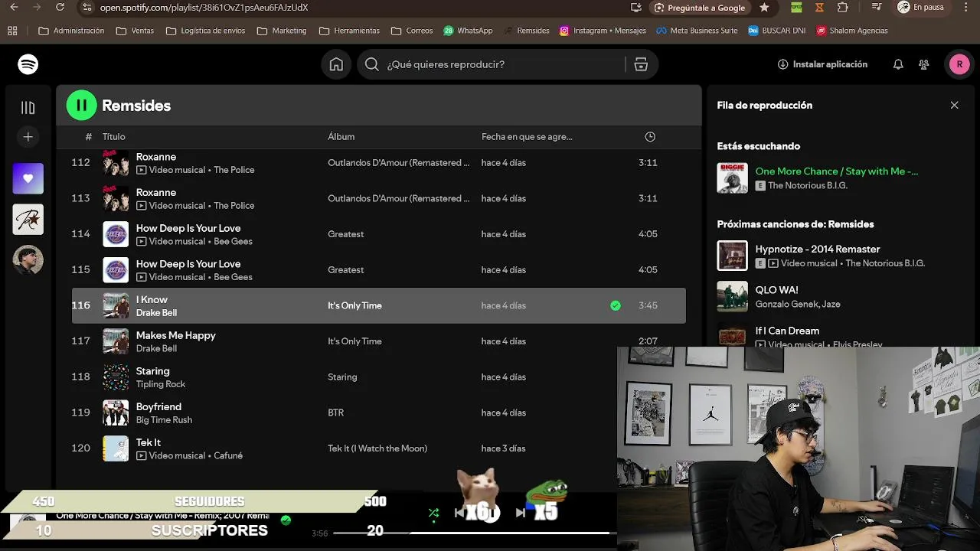
Task: Open Tek It (I Watch the Moon) album
Action: (x=377, y=448)
